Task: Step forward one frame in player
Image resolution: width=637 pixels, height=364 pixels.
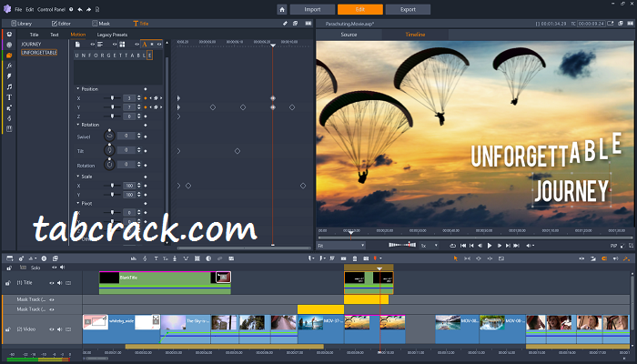Action: click(500, 246)
